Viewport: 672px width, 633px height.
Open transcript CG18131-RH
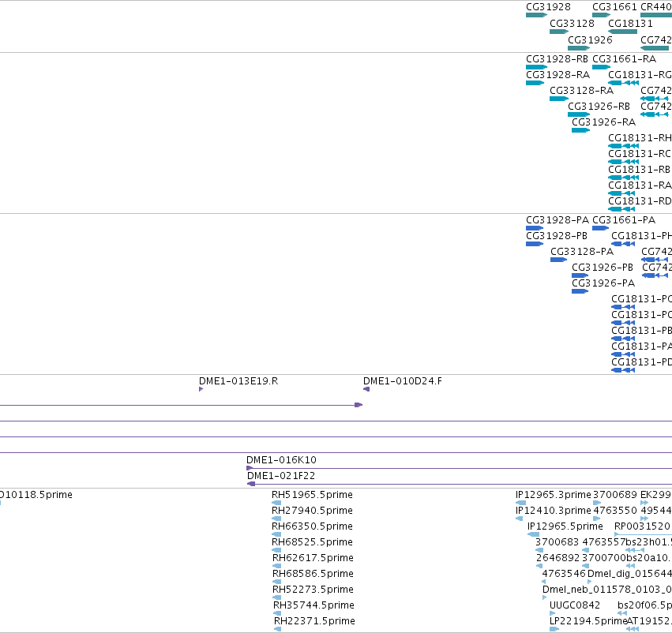[624, 146]
